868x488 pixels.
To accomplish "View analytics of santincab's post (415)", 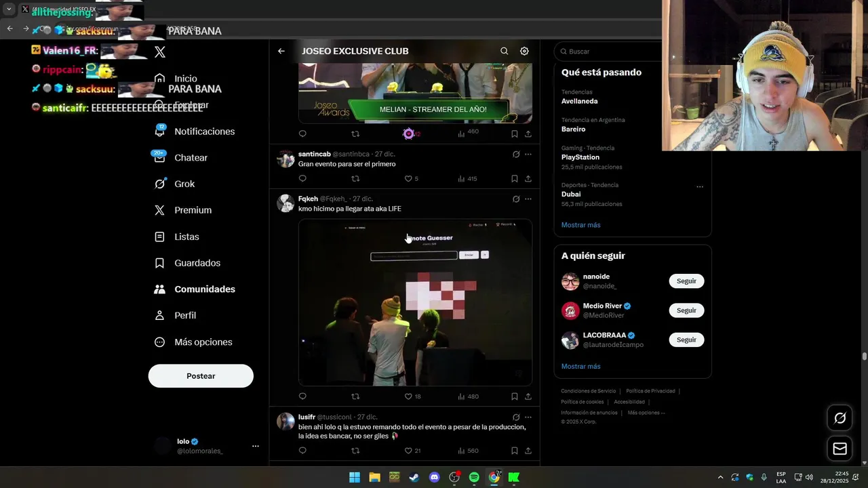I will [467, 179].
